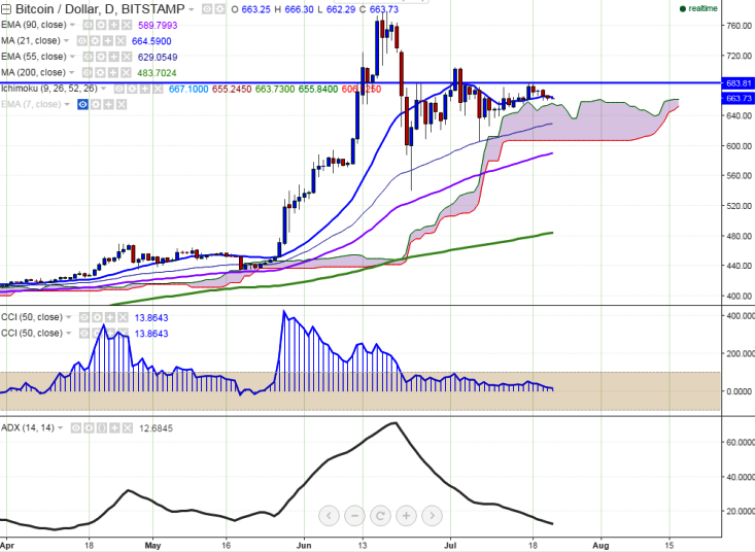Viewport: 755px width, 552px height.
Task: Click the plus icon on MA (200, close)
Action: click(113, 73)
